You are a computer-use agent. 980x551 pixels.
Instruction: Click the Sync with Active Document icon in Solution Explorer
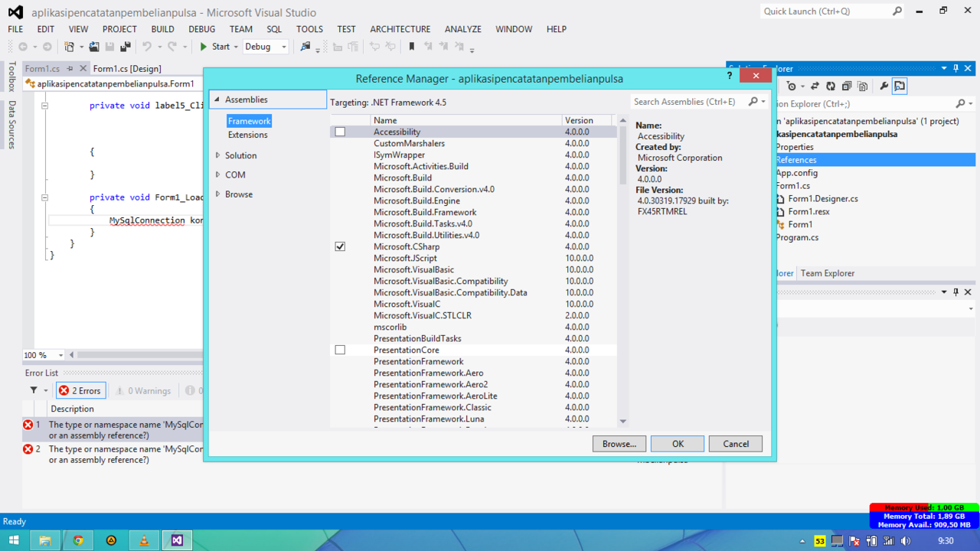[x=814, y=86]
